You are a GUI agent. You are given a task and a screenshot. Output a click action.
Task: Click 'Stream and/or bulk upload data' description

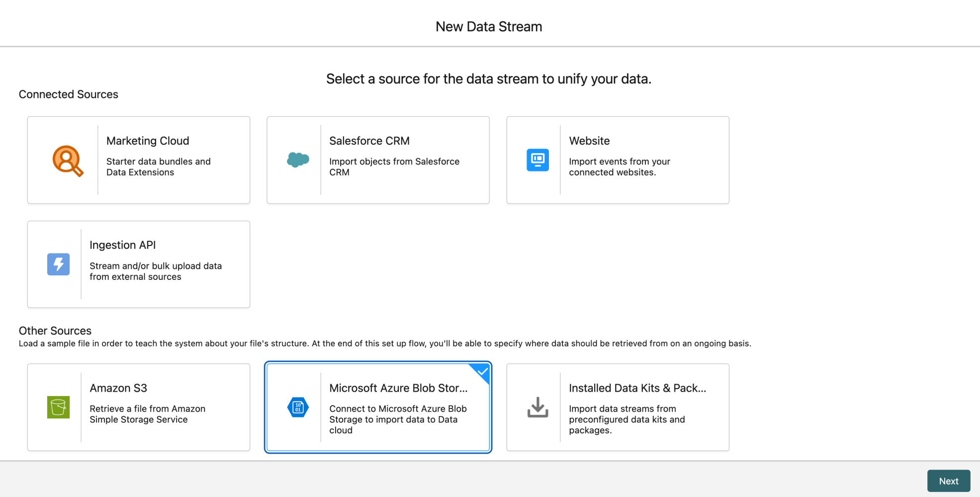(x=156, y=271)
